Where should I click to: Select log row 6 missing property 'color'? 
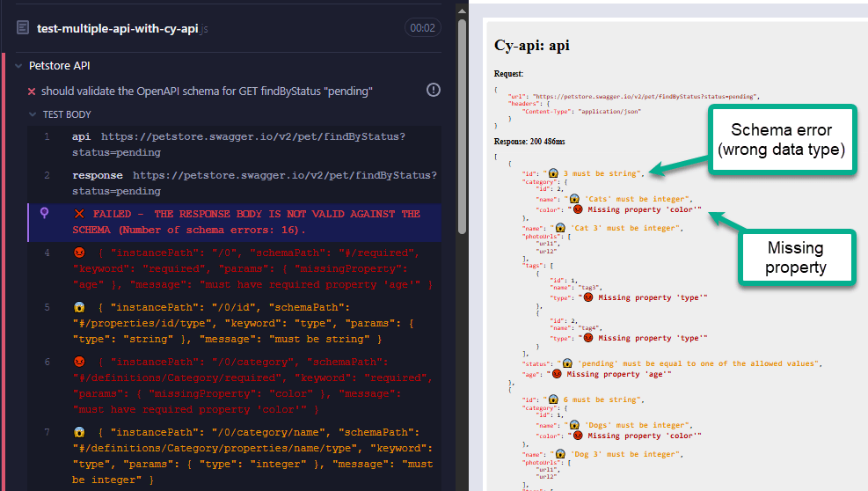[235, 385]
